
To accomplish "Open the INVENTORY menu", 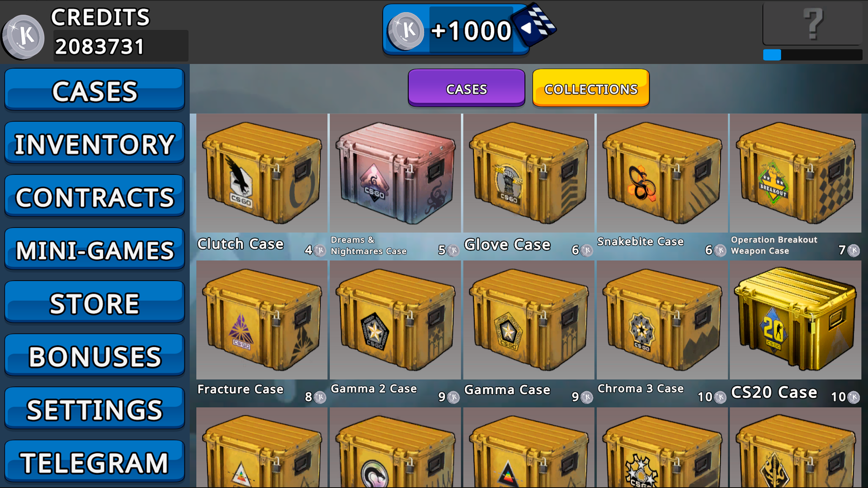I will pyautogui.click(x=94, y=143).
